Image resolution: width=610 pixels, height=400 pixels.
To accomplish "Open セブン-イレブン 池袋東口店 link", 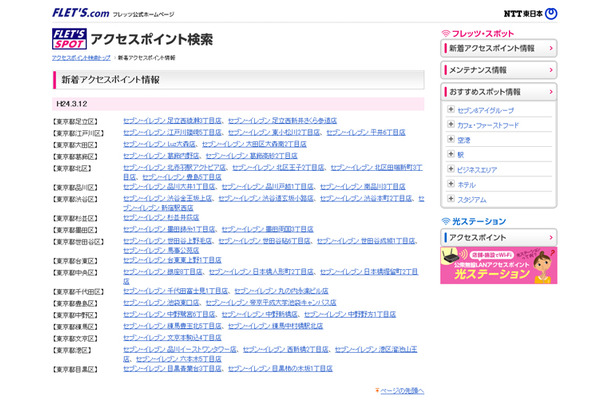I will coord(161,303).
